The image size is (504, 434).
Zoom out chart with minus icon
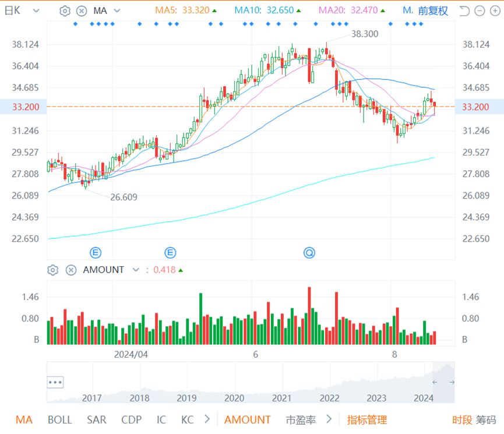pos(480,11)
